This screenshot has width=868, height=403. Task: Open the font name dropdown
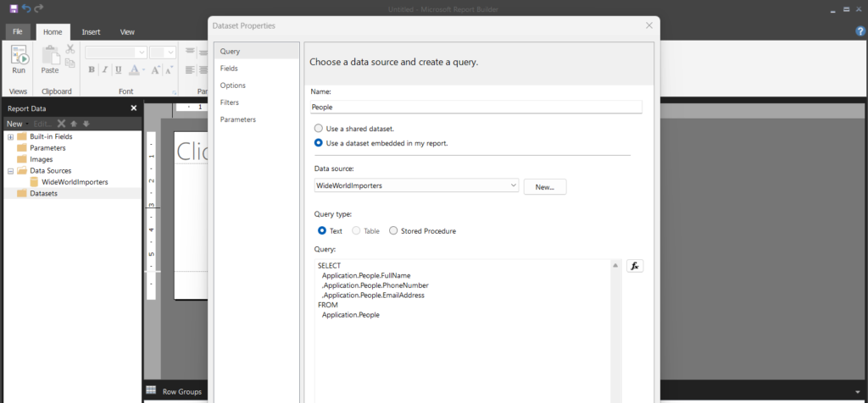point(142,52)
